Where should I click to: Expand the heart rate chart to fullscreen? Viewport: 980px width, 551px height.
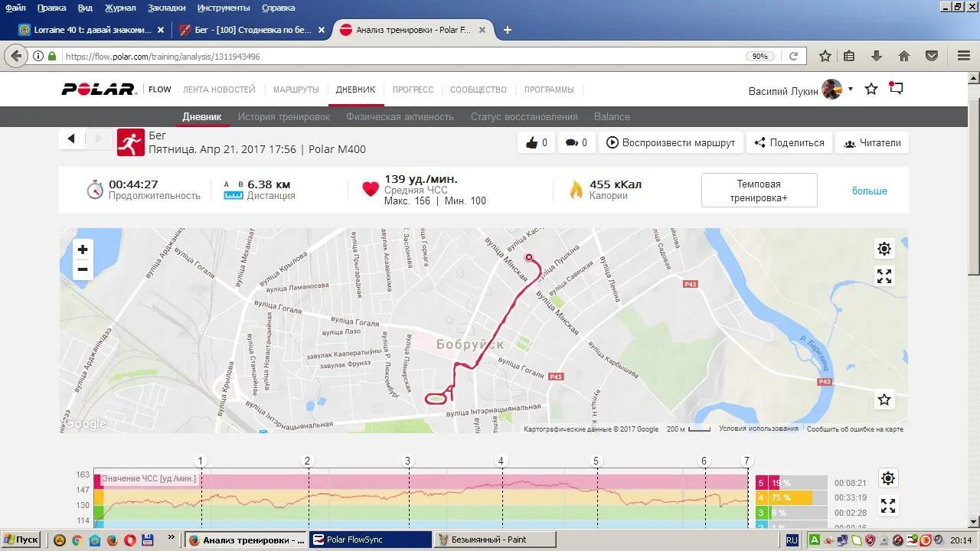coord(888,506)
